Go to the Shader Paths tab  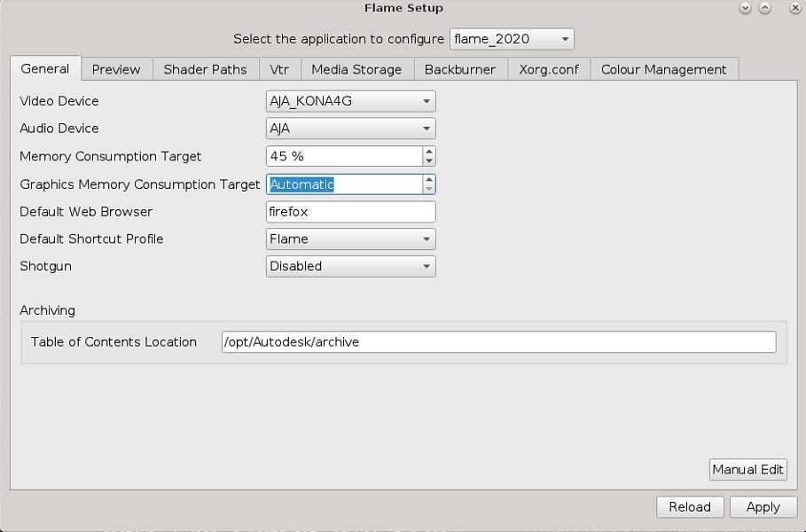click(x=205, y=69)
